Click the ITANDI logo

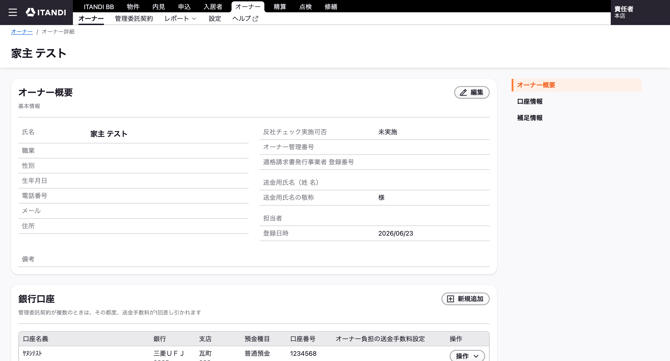(x=46, y=12)
